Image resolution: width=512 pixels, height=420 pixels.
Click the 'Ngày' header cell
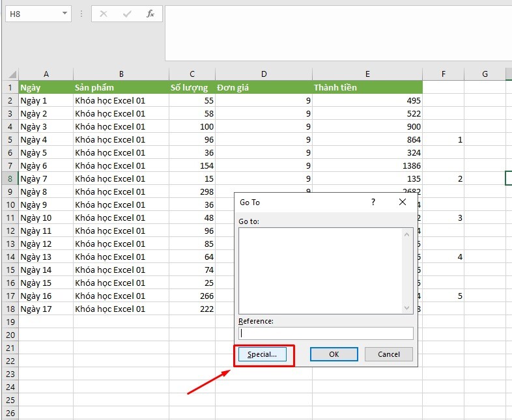click(x=46, y=87)
